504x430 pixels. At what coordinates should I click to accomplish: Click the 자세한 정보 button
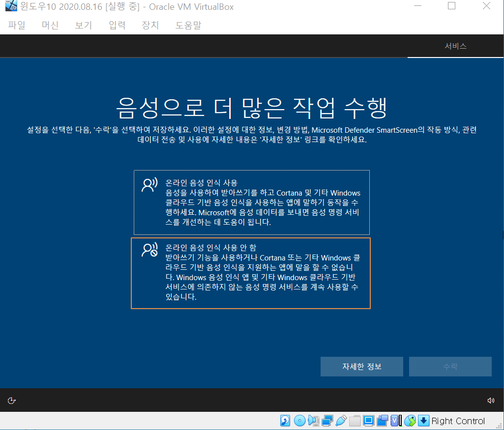pos(361,367)
